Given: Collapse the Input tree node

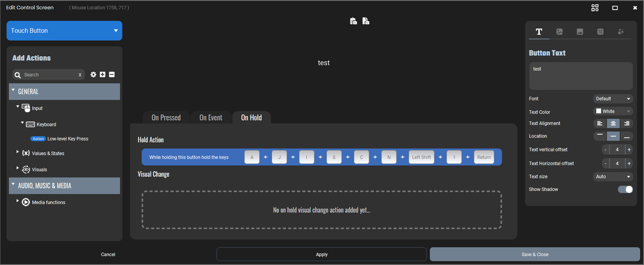Looking at the screenshot, I should tap(18, 107).
